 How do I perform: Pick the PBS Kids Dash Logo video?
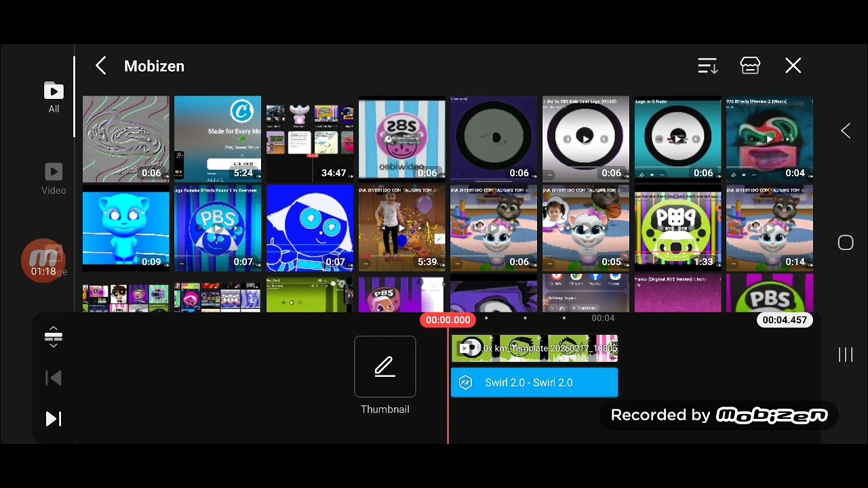tap(586, 139)
